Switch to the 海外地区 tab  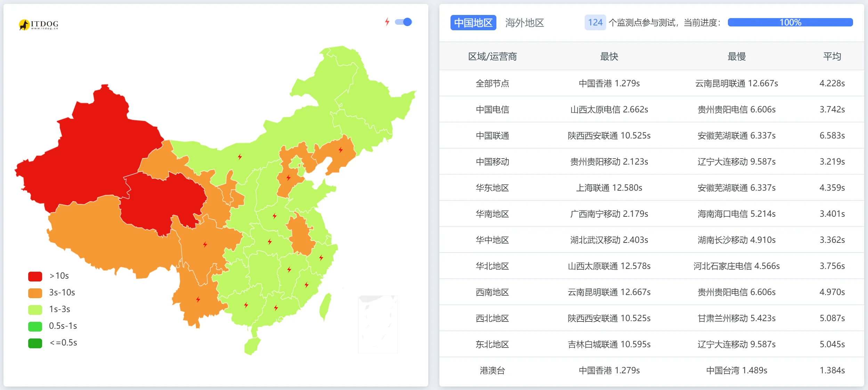coord(524,23)
